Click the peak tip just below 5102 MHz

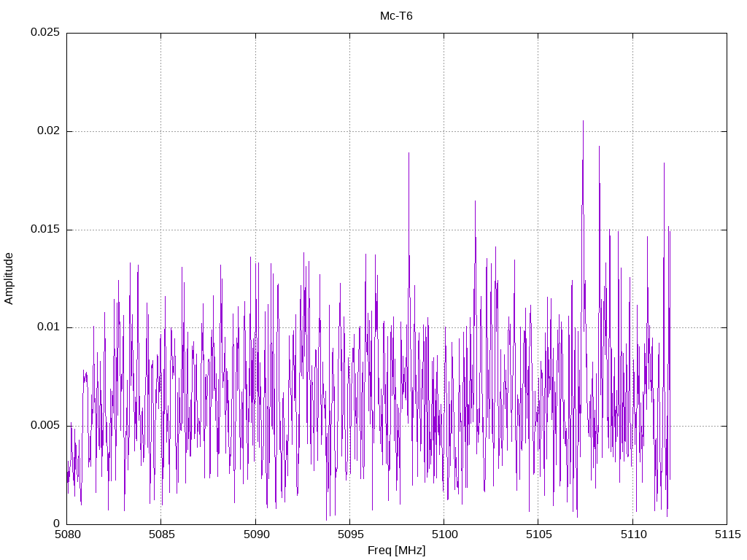pos(475,201)
